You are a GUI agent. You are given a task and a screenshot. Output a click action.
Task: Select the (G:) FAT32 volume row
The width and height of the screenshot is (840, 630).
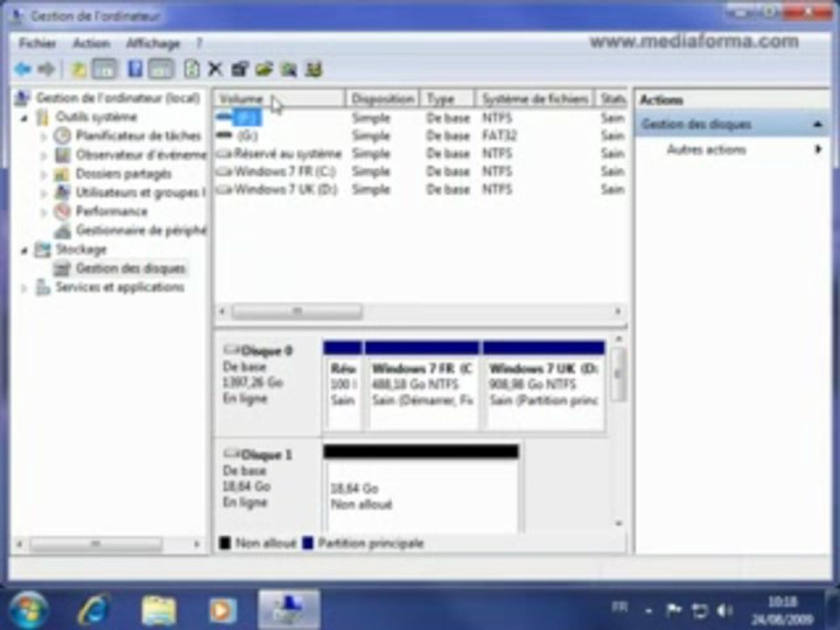(x=421, y=136)
